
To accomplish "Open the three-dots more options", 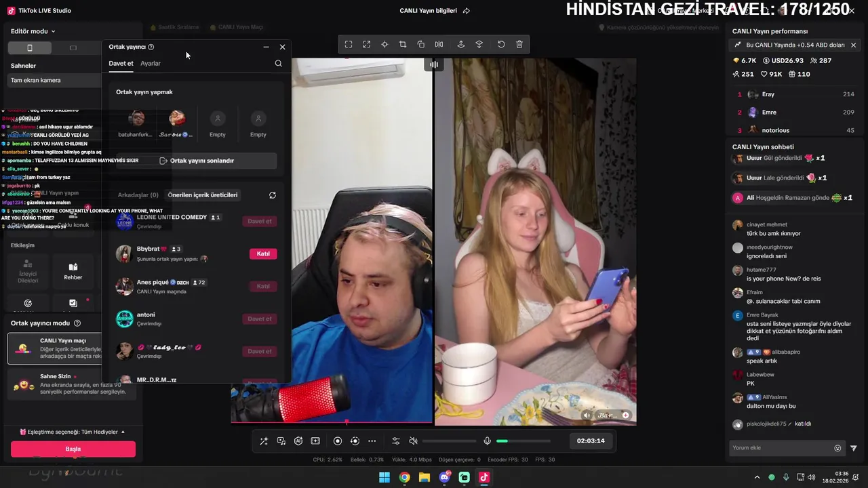I will 372,441.
